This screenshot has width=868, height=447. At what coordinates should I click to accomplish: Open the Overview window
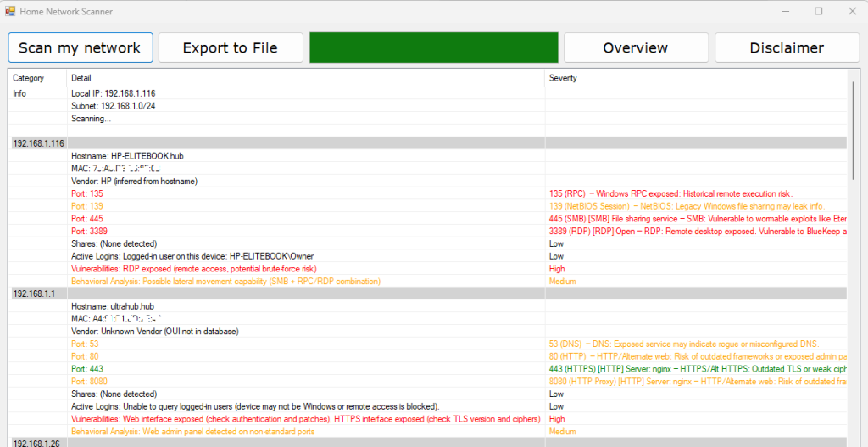[x=635, y=47]
